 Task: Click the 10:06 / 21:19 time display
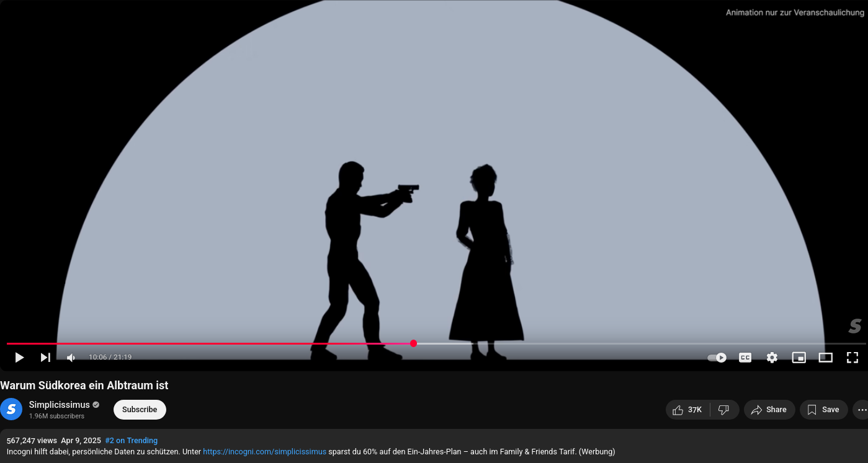pyautogui.click(x=110, y=358)
